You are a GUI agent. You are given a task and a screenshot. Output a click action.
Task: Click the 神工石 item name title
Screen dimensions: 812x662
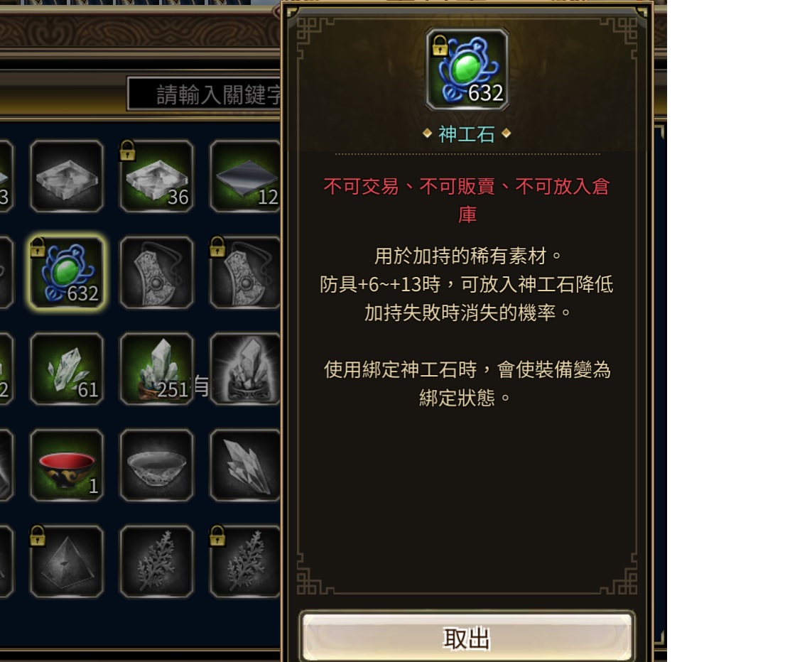point(467,134)
